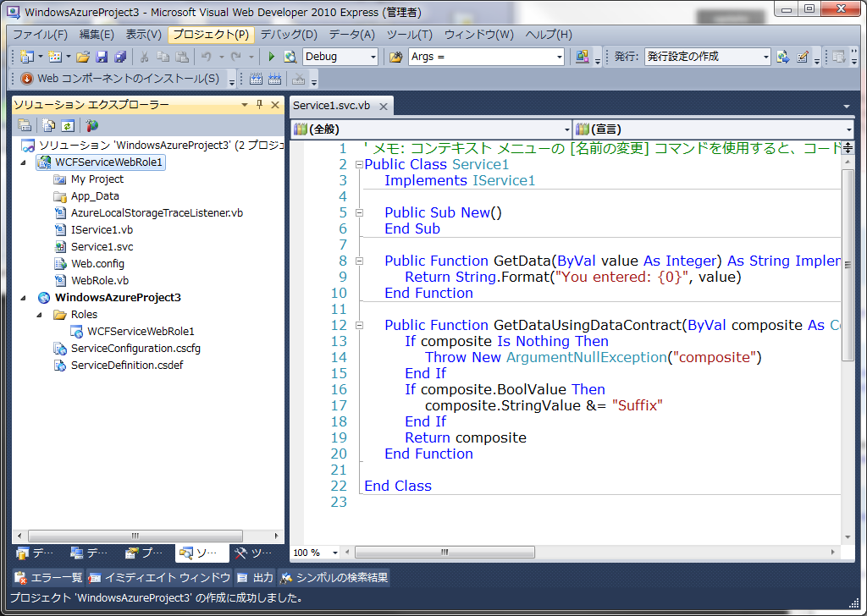
Task: Click the editor horizontal scrollbar thumb
Action: point(445,552)
